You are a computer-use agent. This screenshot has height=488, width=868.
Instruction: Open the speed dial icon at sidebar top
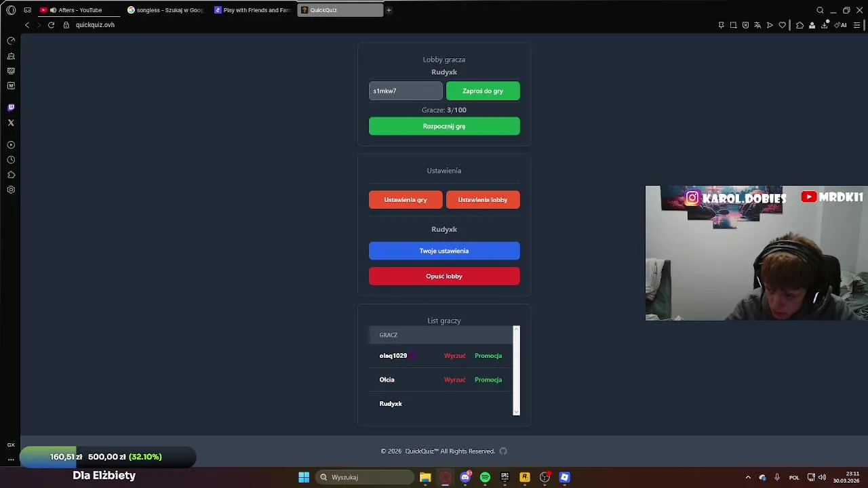(x=11, y=41)
